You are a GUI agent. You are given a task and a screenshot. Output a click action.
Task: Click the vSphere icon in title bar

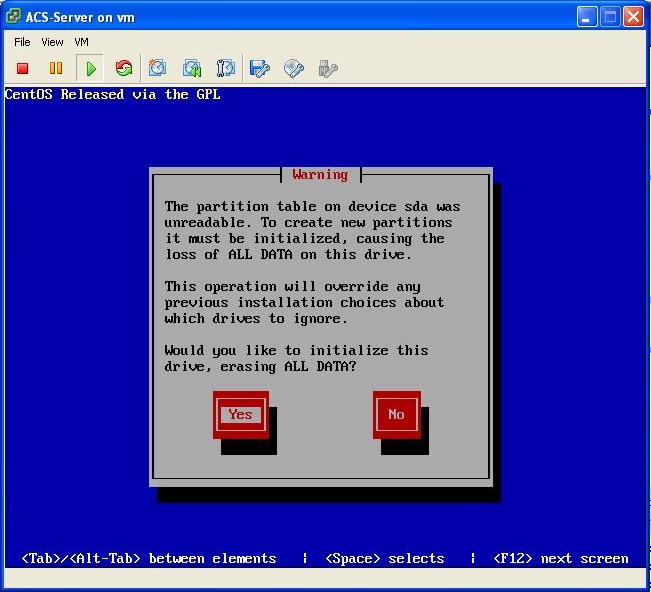[x=13, y=17]
